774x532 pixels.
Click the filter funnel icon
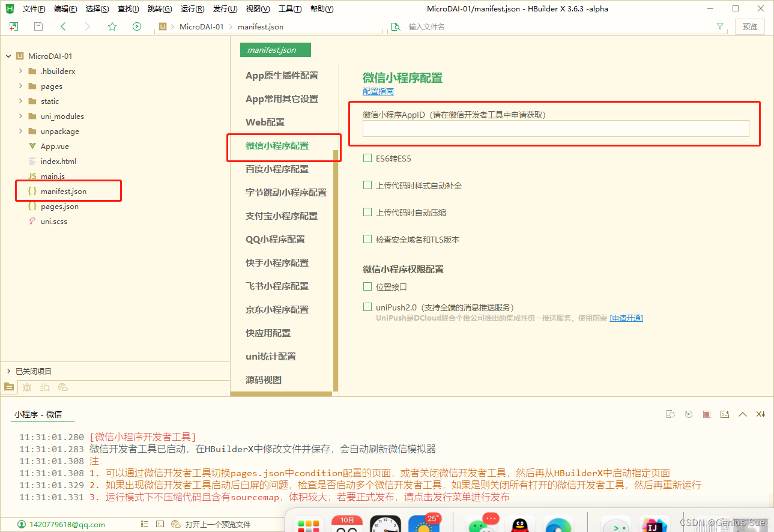(x=720, y=26)
